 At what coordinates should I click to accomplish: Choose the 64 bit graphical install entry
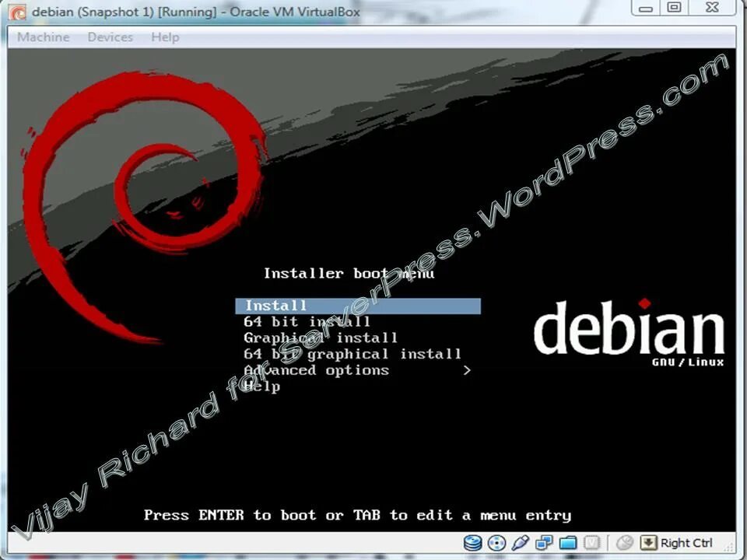[352, 355]
